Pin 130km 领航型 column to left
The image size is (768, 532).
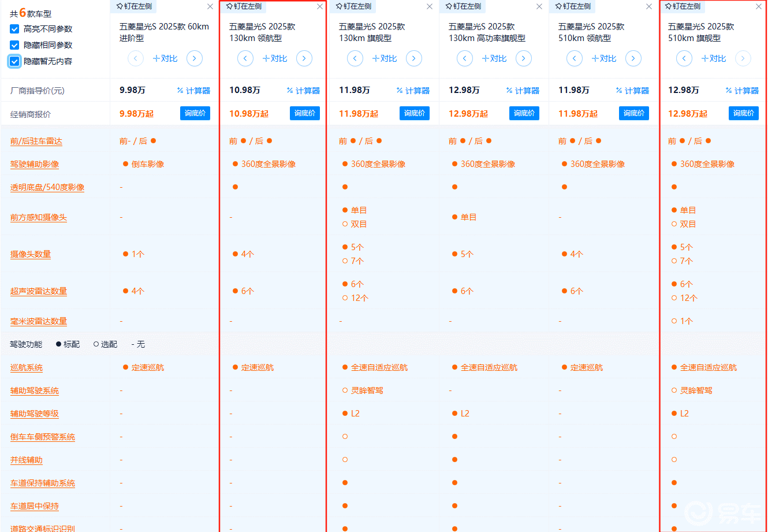[x=244, y=6]
